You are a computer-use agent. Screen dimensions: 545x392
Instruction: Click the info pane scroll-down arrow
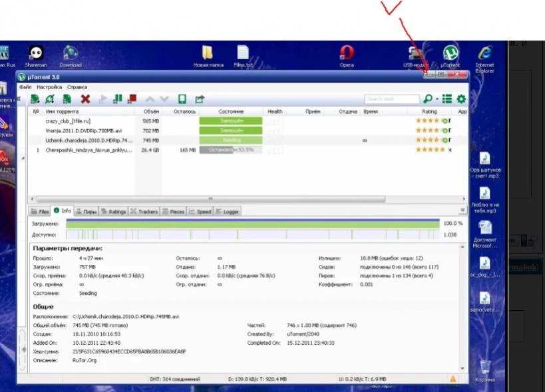(x=462, y=368)
